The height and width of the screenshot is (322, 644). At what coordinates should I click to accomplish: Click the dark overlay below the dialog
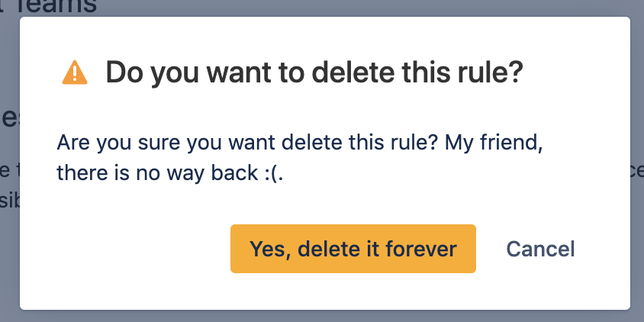320,316
